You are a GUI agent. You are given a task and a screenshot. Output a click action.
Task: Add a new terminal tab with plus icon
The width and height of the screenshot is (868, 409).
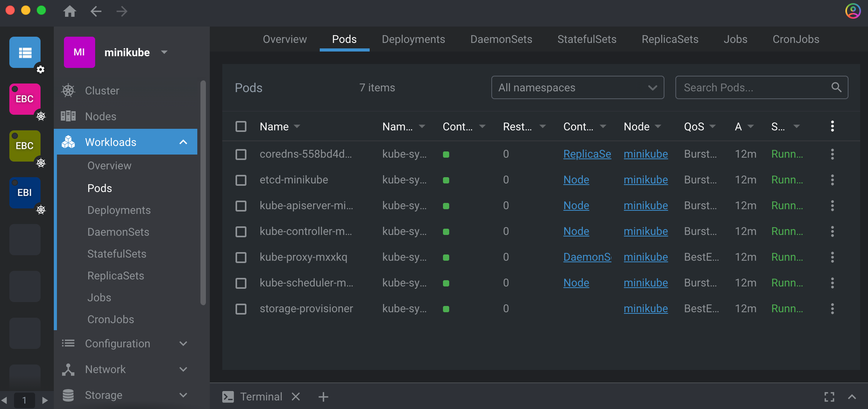pyautogui.click(x=323, y=397)
